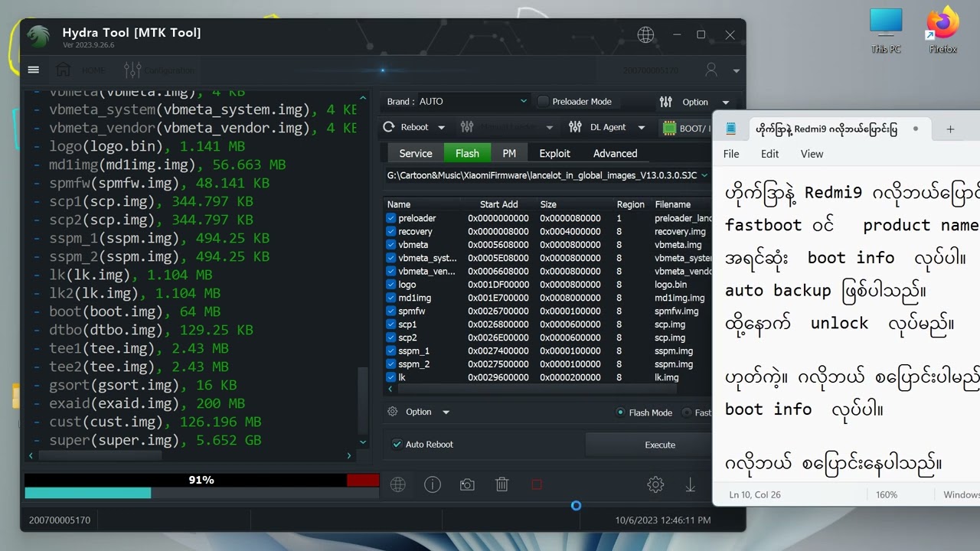Open settings gear icon in bottom toolbar

click(x=655, y=484)
